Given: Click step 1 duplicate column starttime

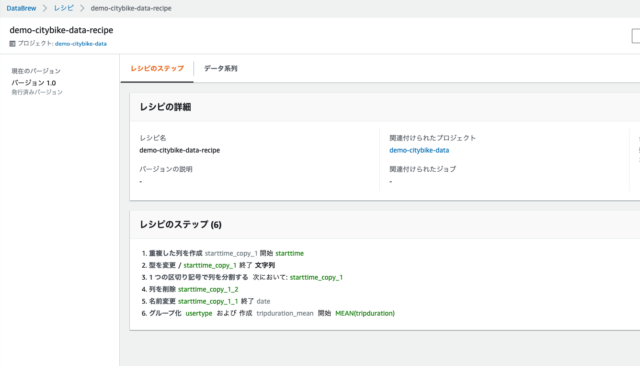Looking at the screenshot, I should pos(223,253).
